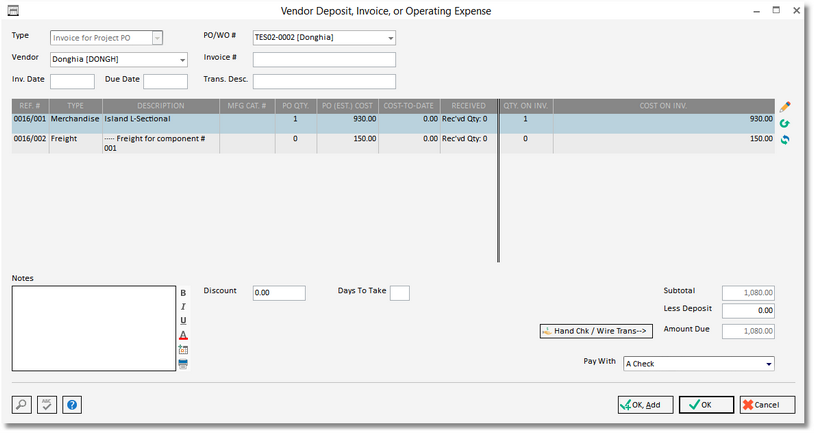Image resolution: width=814 pixels, height=433 pixels.
Task: Expand the Pay With dropdown
Action: (769, 364)
